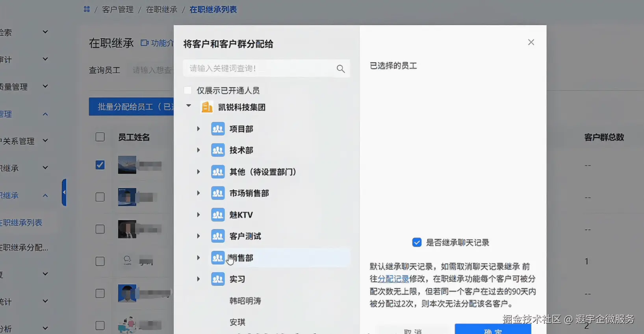Click the keyword search field in the dialog

coord(266,68)
